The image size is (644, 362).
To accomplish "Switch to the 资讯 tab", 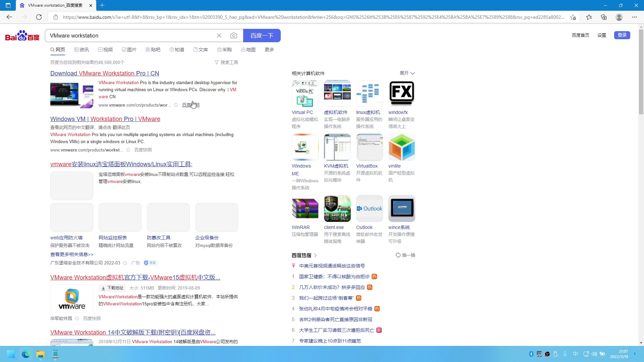I will (x=82, y=50).
